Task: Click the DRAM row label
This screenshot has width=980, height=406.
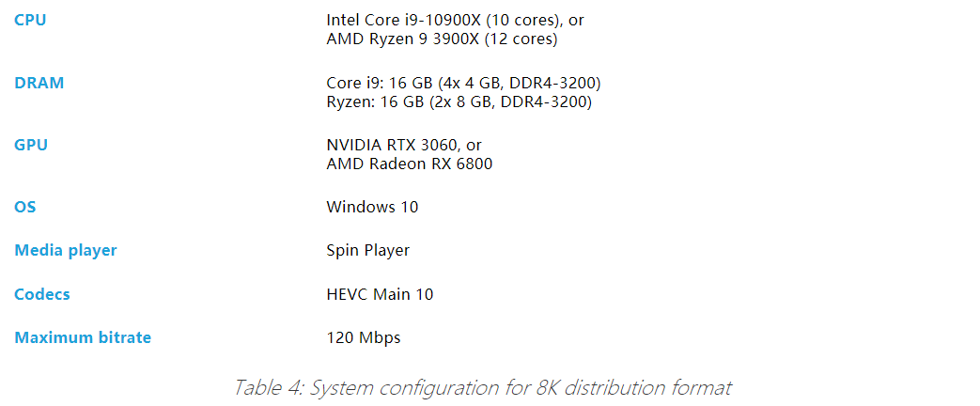Action: [39, 83]
